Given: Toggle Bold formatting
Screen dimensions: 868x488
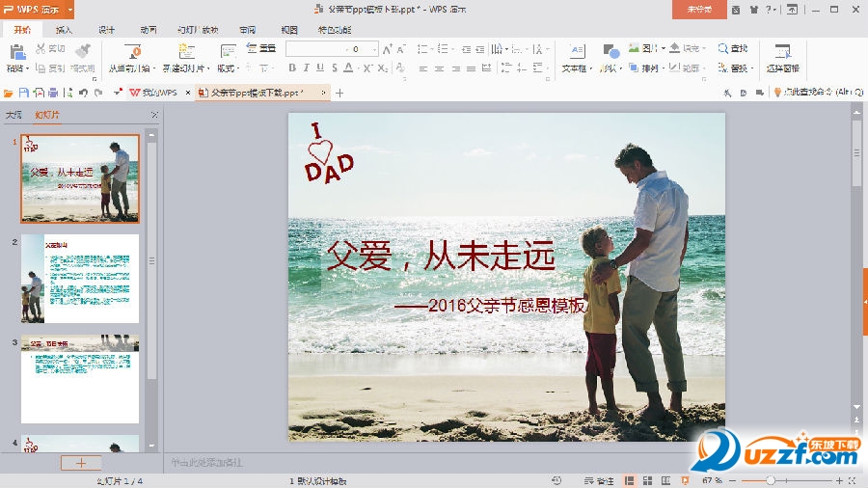Looking at the screenshot, I should point(292,68).
